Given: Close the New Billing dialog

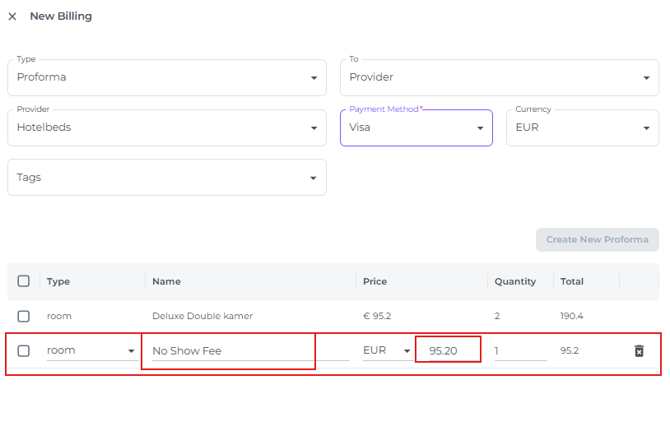Looking at the screenshot, I should coord(12,17).
